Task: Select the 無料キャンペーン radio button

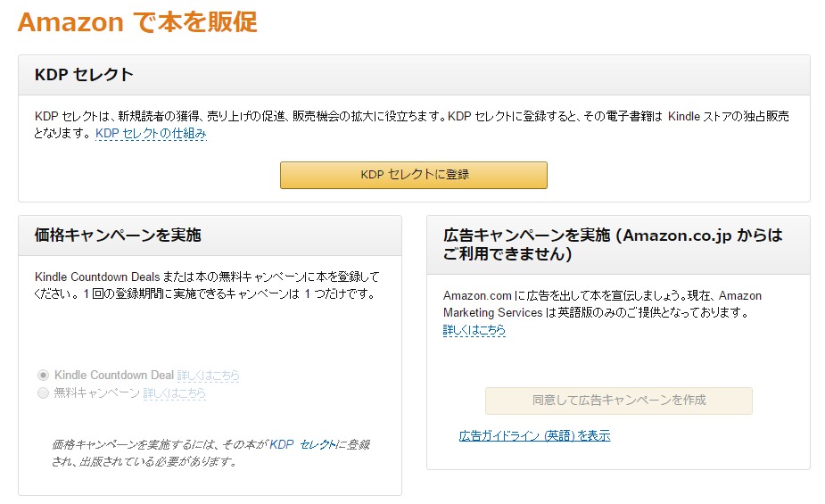Action: click(43, 392)
